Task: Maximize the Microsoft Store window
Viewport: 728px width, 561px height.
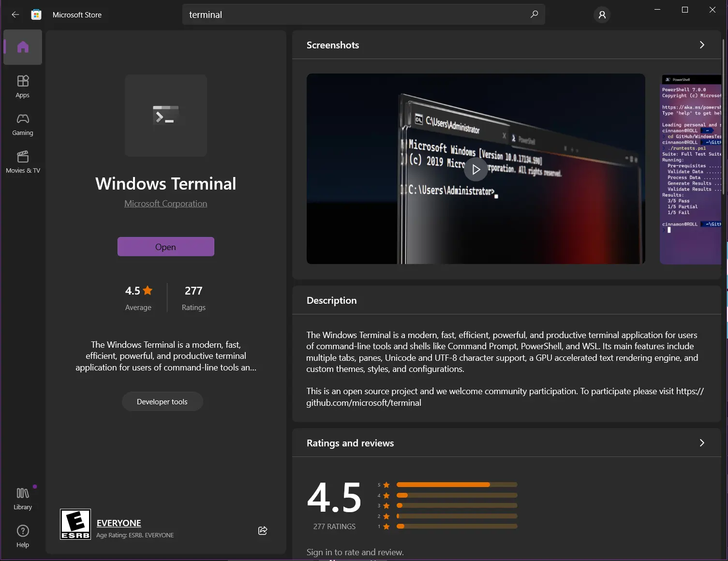Action: 685,10
